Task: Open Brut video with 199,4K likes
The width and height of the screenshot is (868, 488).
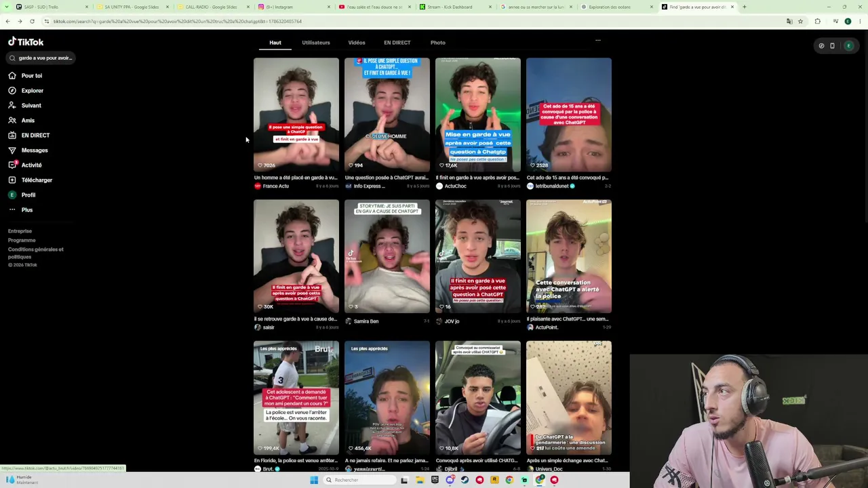Action: coord(296,398)
